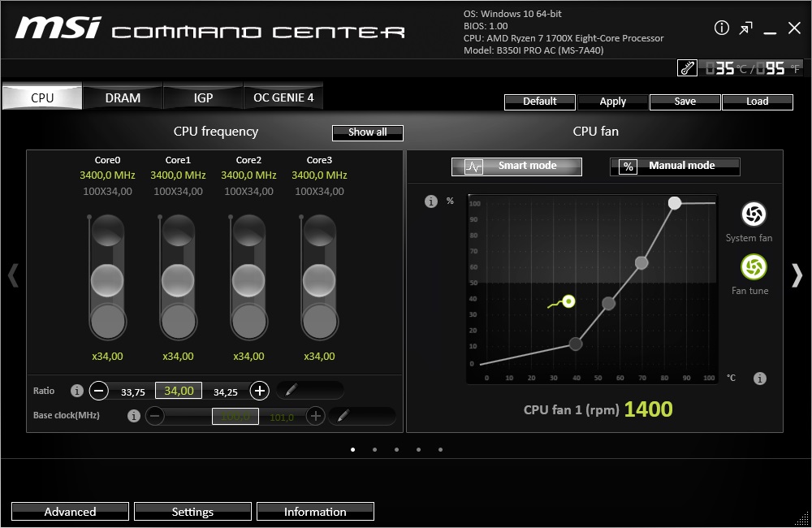The height and width of the screenshot is (528, 812).
Task: Select the 33,75 ratio value
Action: [x=133, y=393]
